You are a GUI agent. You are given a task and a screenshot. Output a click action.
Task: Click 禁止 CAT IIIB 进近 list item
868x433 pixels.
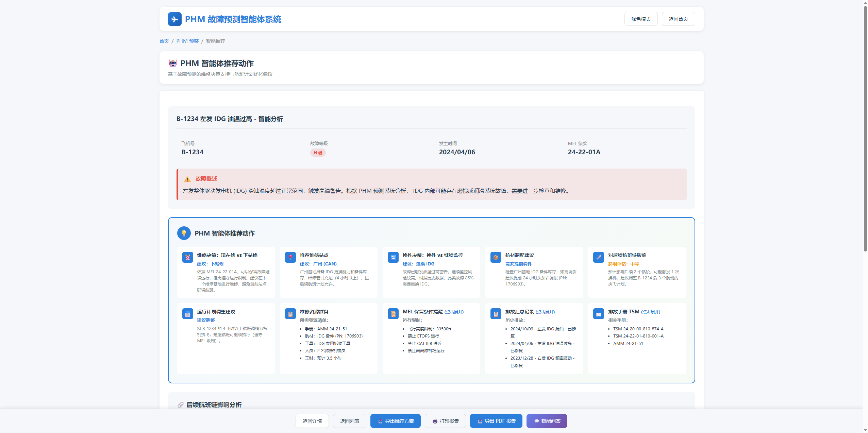coord(424,343)
